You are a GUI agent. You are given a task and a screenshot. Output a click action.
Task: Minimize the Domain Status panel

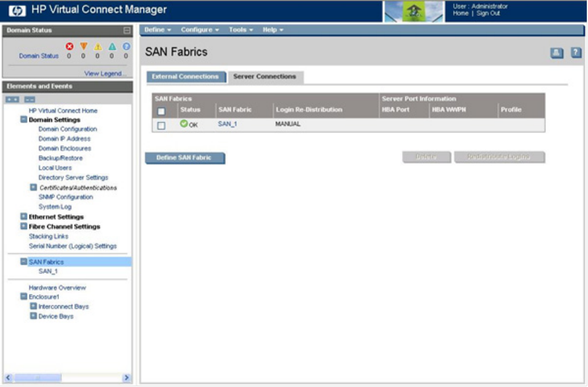tap(127, 30)
